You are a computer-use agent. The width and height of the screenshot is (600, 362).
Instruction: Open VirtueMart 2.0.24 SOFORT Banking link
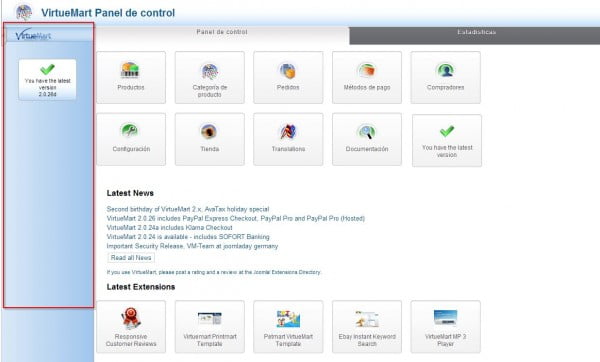point(188,237)
